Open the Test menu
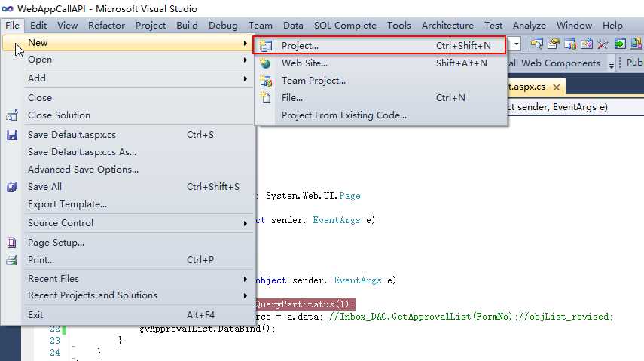 (493, 26)
